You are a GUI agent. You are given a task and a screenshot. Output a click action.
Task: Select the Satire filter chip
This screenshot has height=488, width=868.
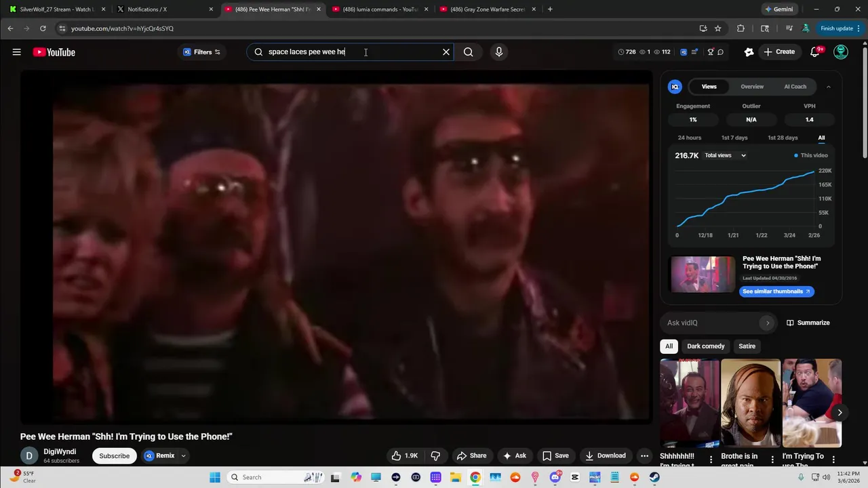click(747, 346)
